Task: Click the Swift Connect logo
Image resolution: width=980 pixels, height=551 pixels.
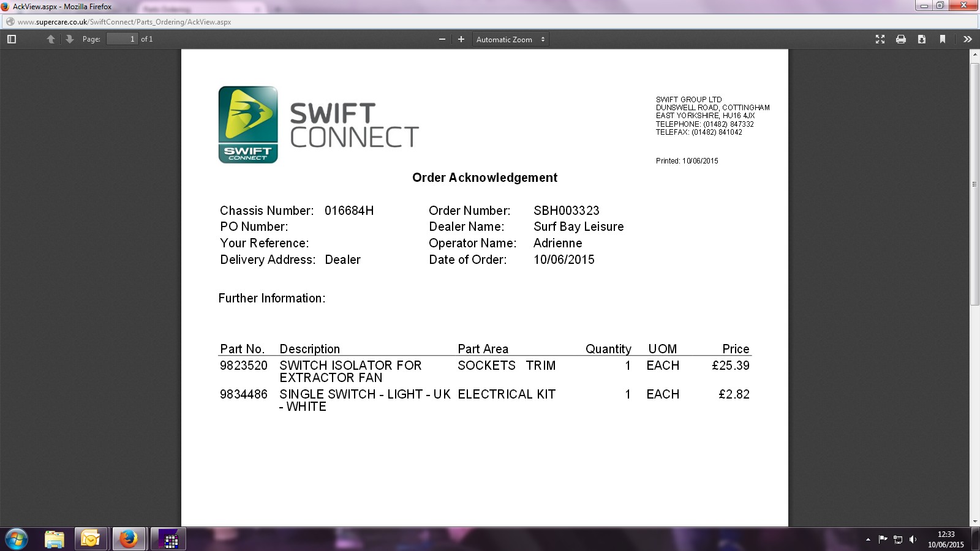Action: [x=318, y=125]
